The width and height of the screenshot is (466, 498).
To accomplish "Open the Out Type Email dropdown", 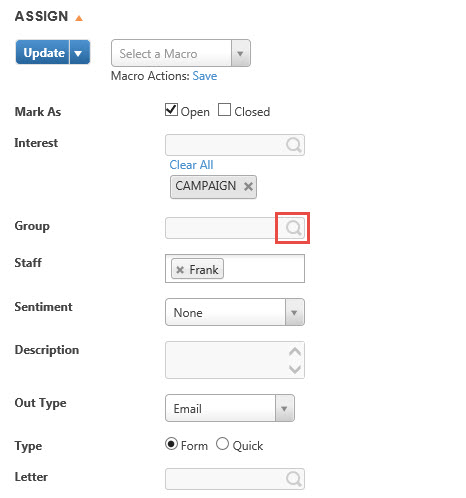I will tap(230, 408).
